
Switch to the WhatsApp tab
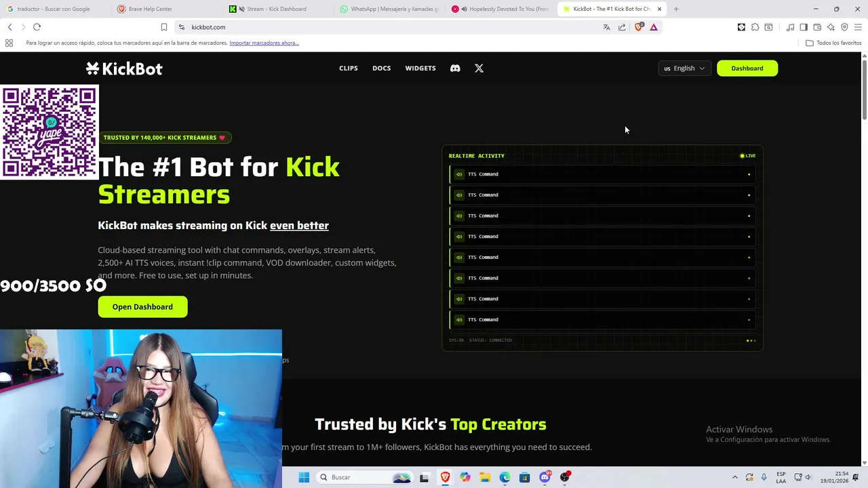[x=389, y=9]
